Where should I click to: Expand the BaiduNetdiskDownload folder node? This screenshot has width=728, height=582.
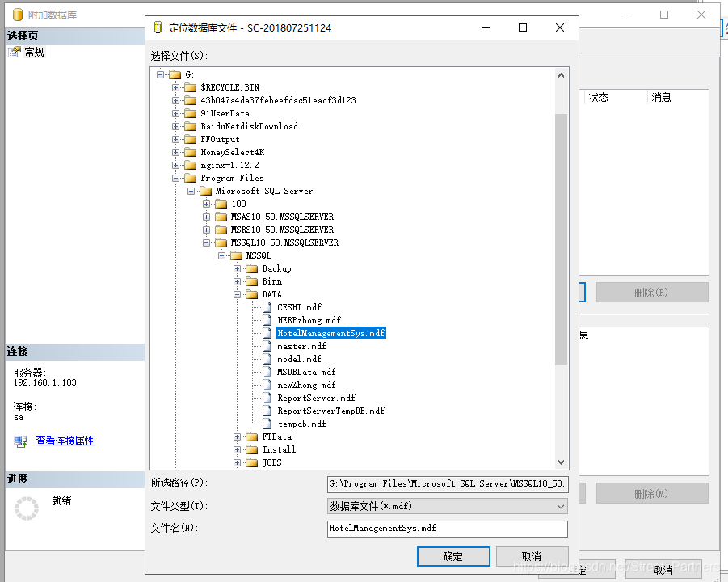[175, 126]
